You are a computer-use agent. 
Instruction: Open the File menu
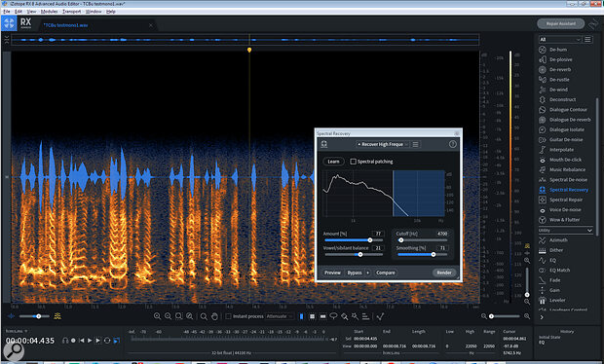click(x=7, y=12)
